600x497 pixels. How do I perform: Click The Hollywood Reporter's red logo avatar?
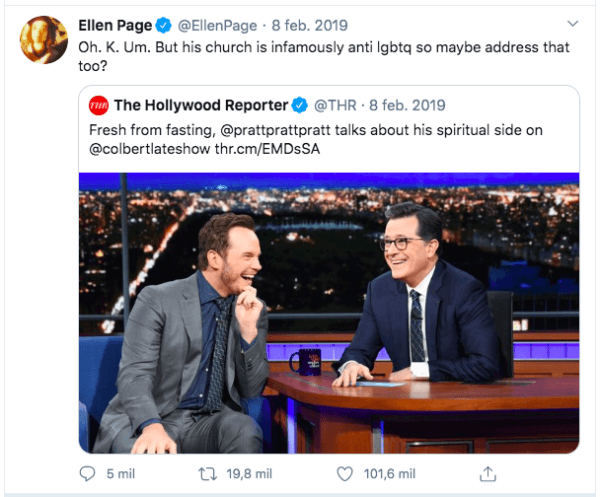pos(99,105)
